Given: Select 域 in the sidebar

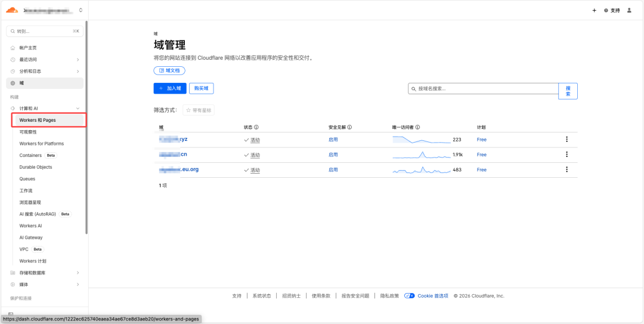Looking at the screenshot, I should coord(45,83).
